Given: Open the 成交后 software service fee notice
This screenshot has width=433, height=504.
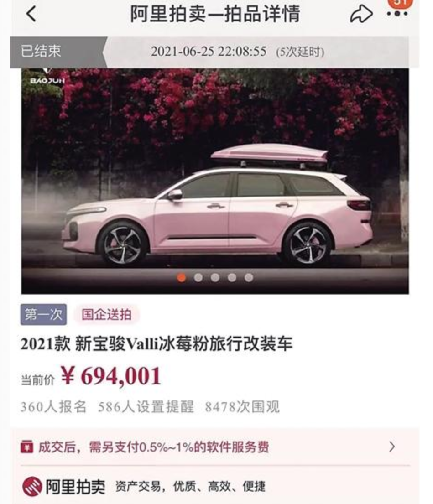Looking at the screenshot, I should coord(215,447).
